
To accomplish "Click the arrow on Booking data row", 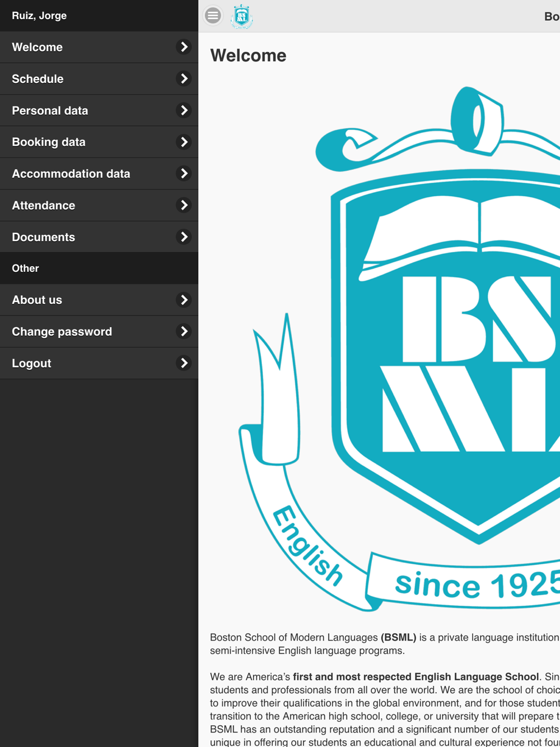I will pos(184,142).
